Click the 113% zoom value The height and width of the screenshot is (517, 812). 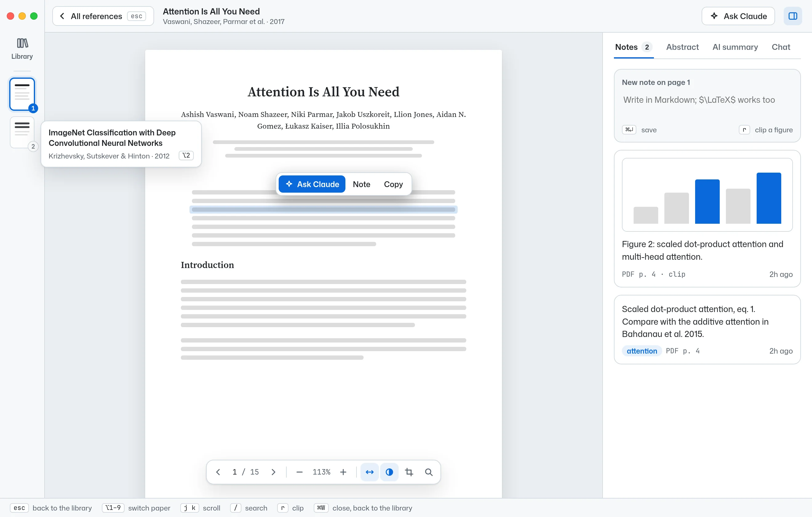tap(321, 472)
